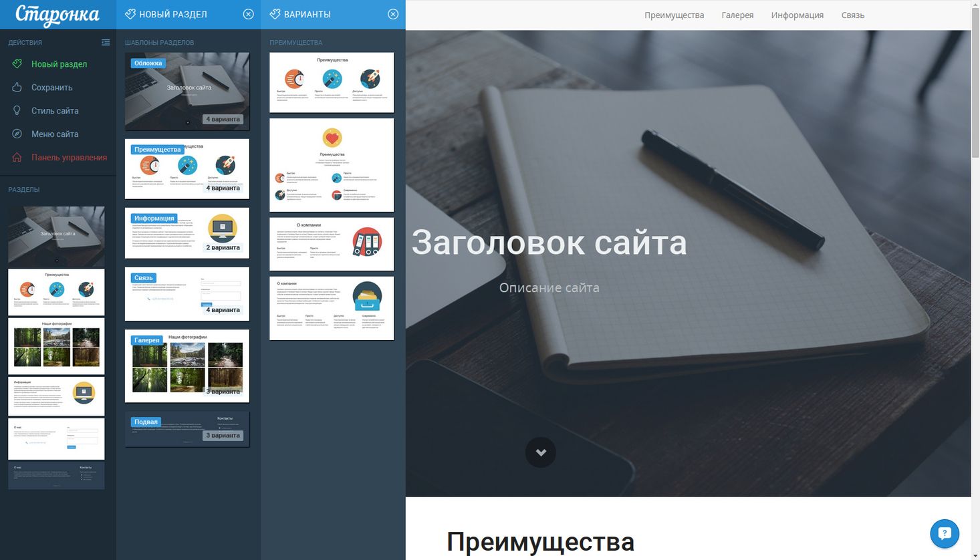
Task: Click the Новый раздел hand icon
Action: point(17,64)
